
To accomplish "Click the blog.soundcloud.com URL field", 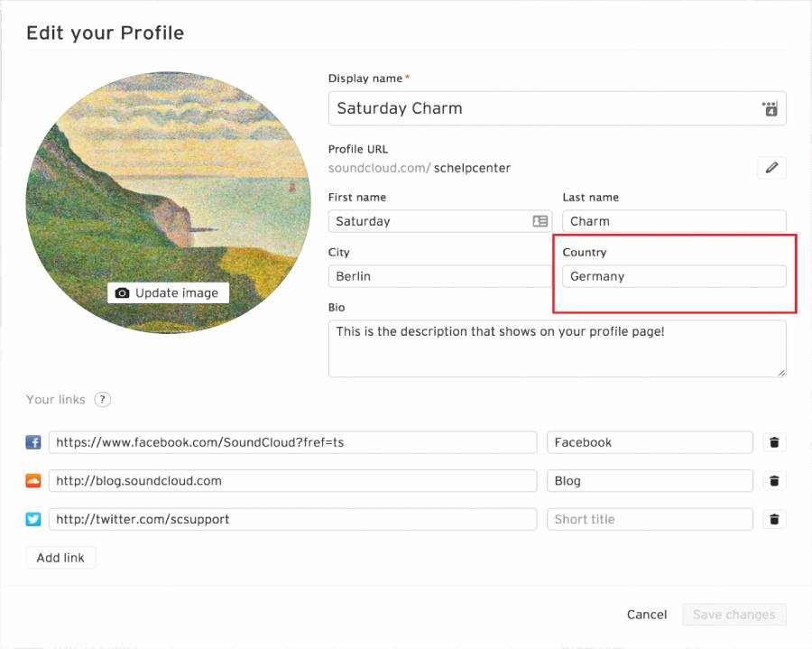I will 292,481.
